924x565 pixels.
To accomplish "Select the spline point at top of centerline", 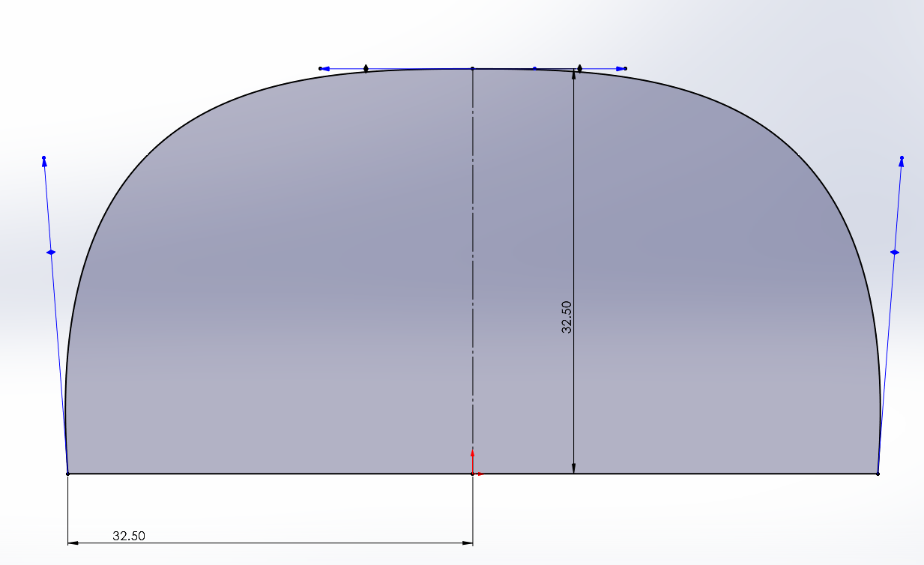I will [x=472, y=68].
